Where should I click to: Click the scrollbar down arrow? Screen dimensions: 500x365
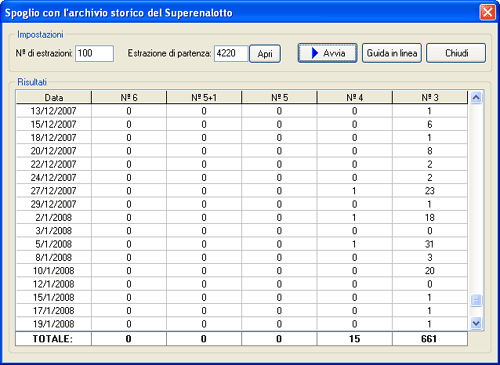coord(476,323)
